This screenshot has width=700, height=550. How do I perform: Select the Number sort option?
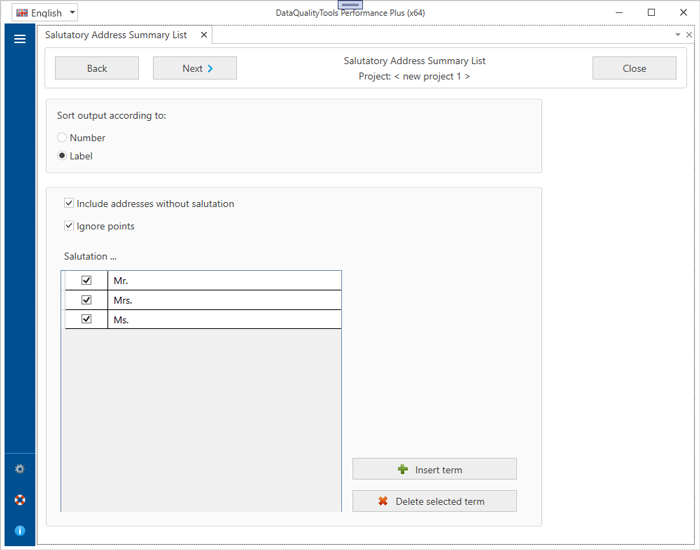pos(63,138)
